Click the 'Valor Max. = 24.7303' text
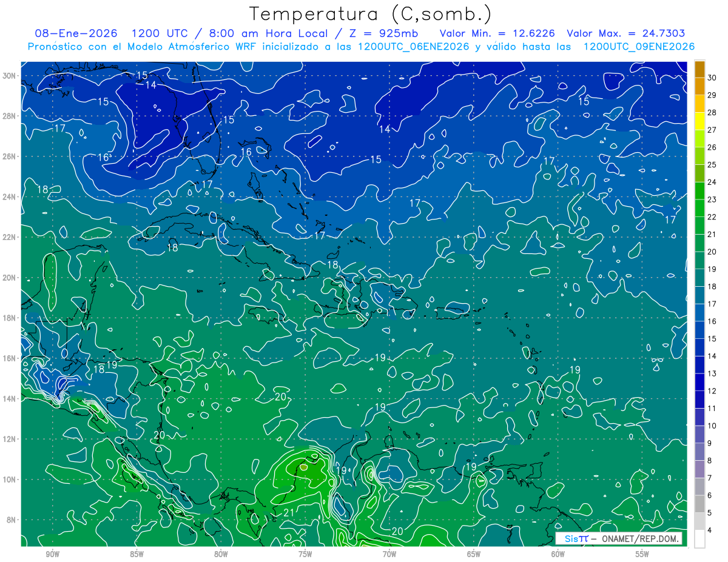Screen dimensions: 728x562 click(x=626, y=33)
